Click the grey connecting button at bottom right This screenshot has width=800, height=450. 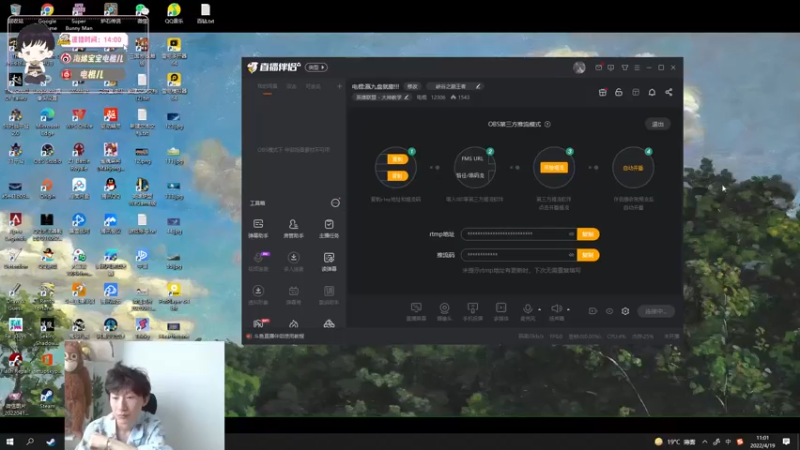[x=656, y=311]
